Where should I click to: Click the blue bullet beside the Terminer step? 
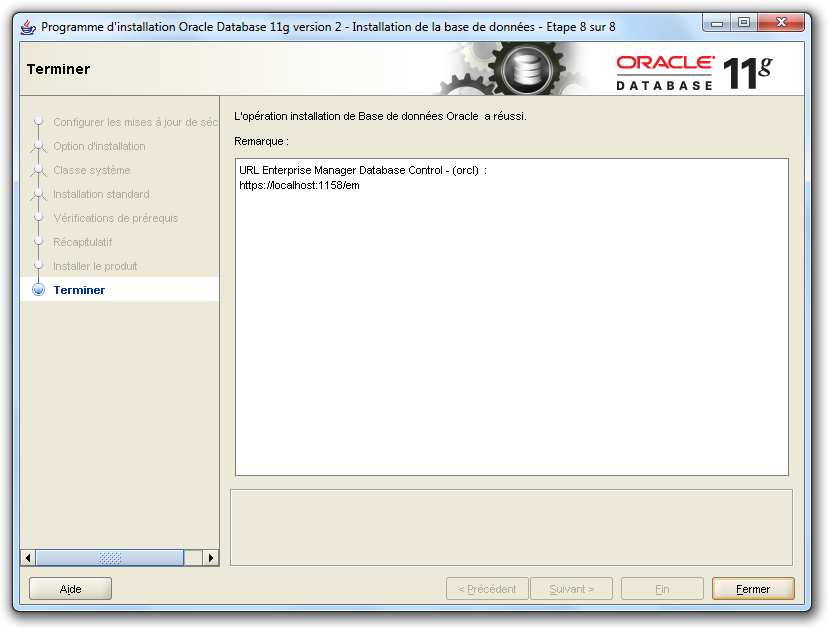point(39,290)
